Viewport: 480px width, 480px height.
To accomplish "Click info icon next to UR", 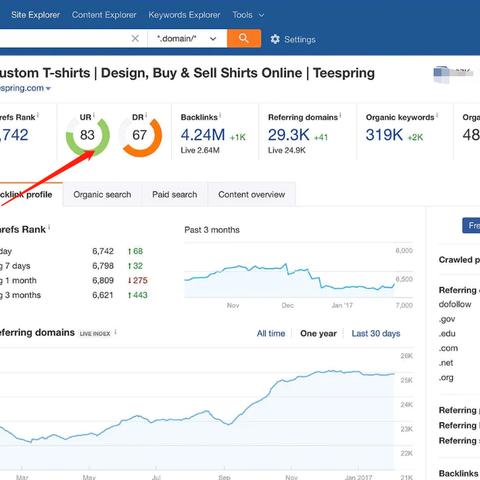I will [94, 115].
